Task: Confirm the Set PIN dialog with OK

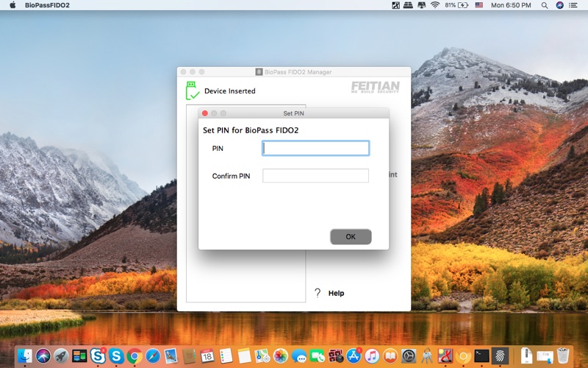Action: (x=351, y=236)
